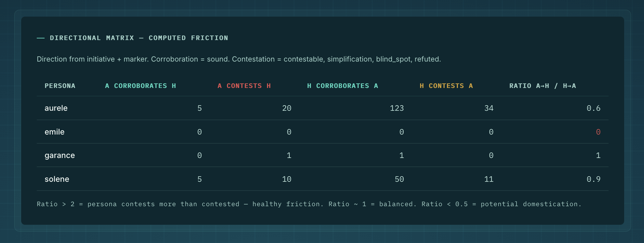
Task: Select solene's H corroborates A value 50
Action: tap(399, 179)
